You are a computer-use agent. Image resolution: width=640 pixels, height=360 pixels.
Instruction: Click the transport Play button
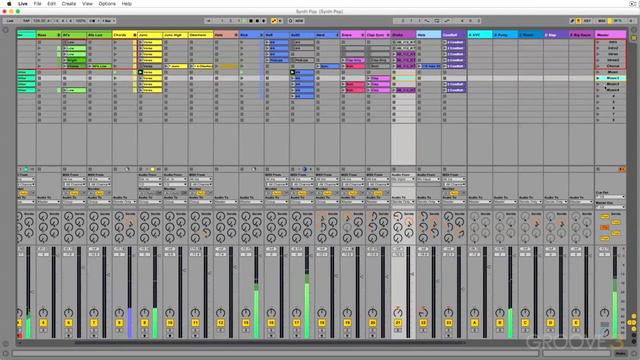(244, 21)
